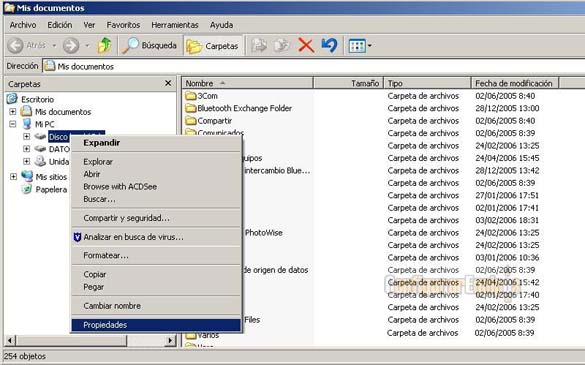Screen dimensions: 585x365
Task: Choose Cambiar nombre in context menu
Action: point(156,306)
